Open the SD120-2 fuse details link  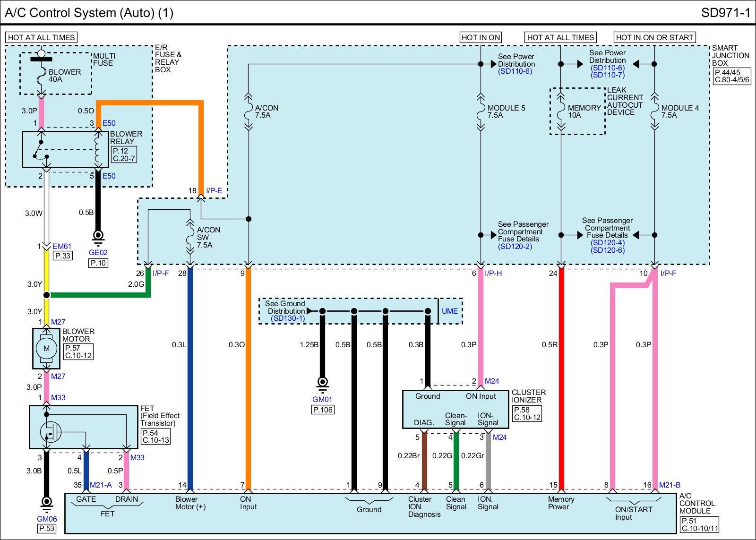click(515, 247)
